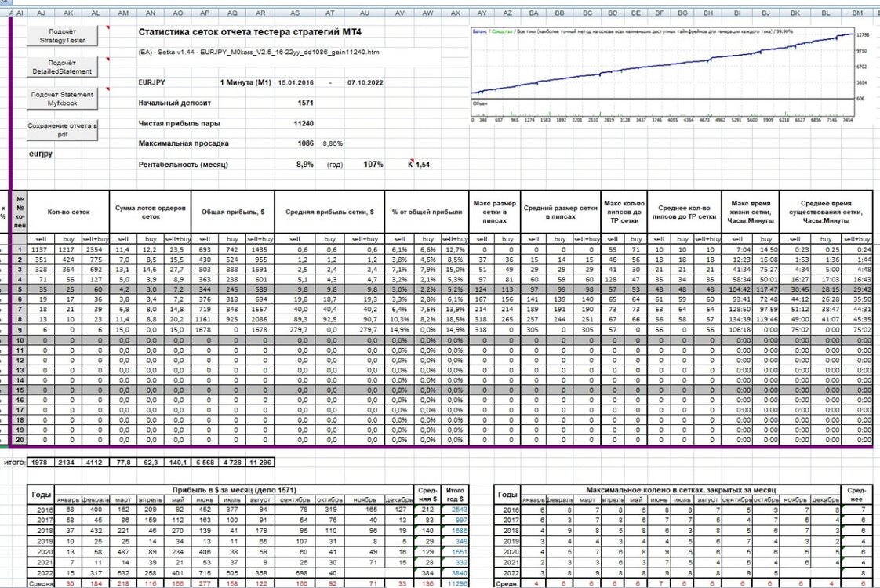Image resolution: width=880 pixels, height=588 pixels.
Task: Select grid level number 20 row header
Action: 20,440
